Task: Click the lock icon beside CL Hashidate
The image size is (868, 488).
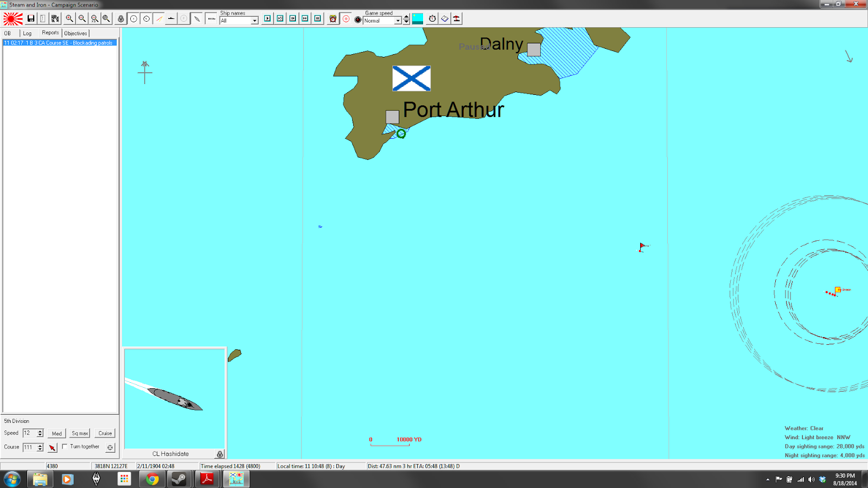Action: click(220, 454)
